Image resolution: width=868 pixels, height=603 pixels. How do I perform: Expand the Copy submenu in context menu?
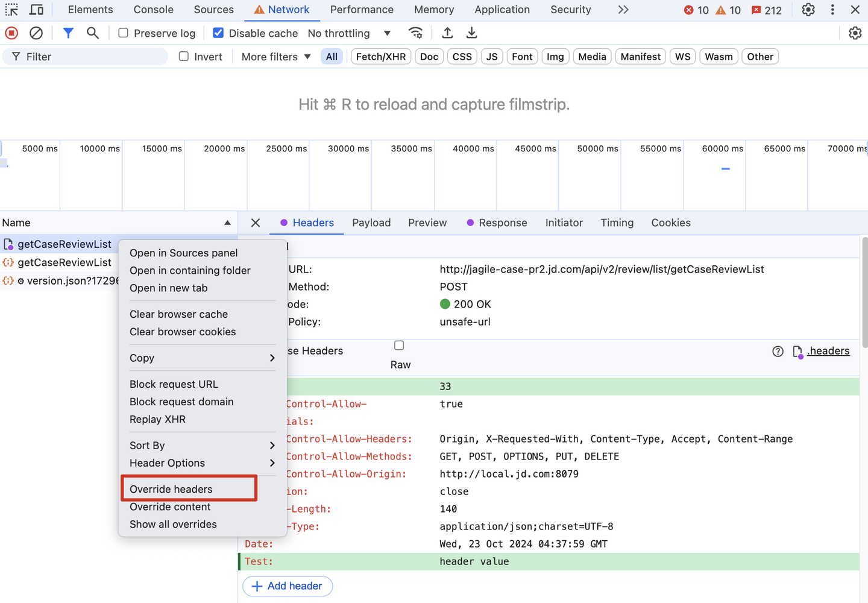(x=202, y=358)
